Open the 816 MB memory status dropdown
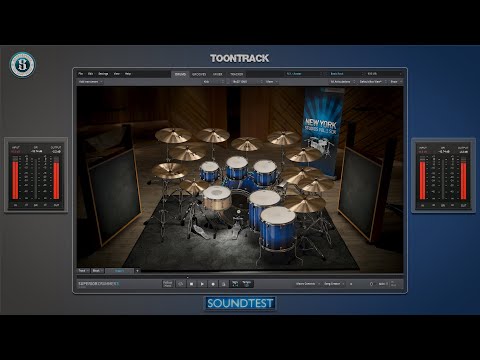The width and height of the screenshot is (480, 360). 384,74
